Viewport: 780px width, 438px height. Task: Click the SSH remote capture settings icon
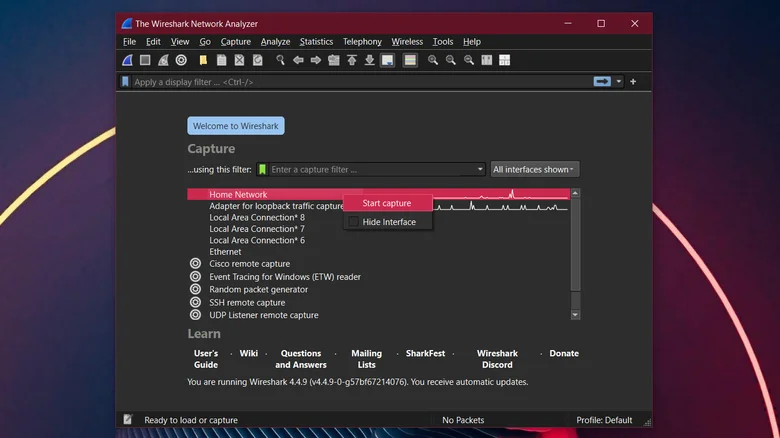pyautogui.click(x=195, y=302)
